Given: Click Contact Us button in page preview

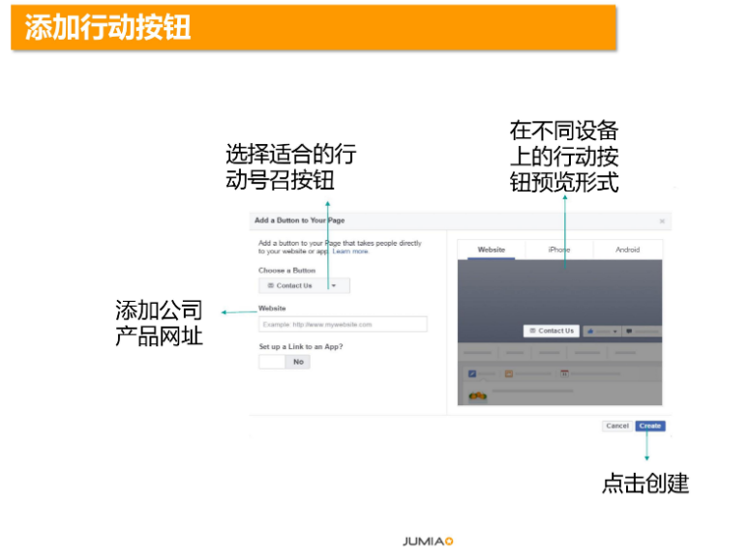Looking at the screenshot, I should click(552, 331).
